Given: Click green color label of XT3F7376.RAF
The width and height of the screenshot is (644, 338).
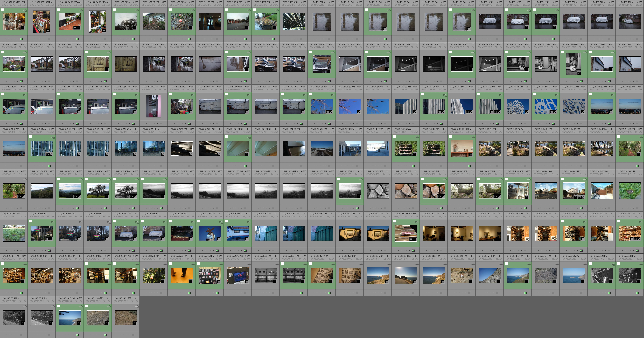Looking at the screenshot, I should coord(441,124).
